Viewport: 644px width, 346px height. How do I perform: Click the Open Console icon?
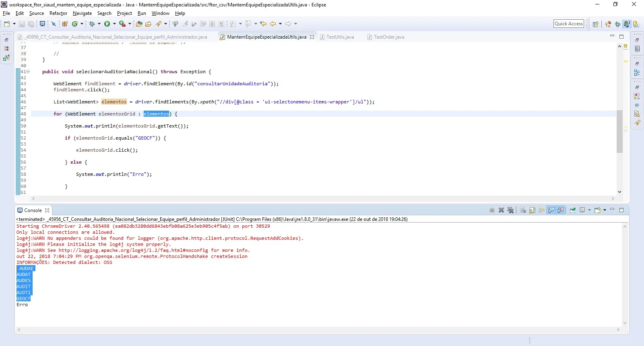tap(597, 210)
